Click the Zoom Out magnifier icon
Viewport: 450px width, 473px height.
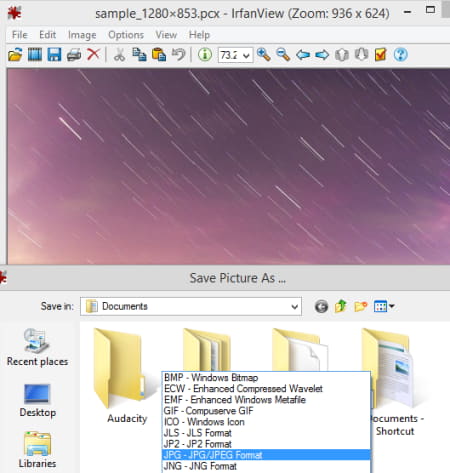283,54
